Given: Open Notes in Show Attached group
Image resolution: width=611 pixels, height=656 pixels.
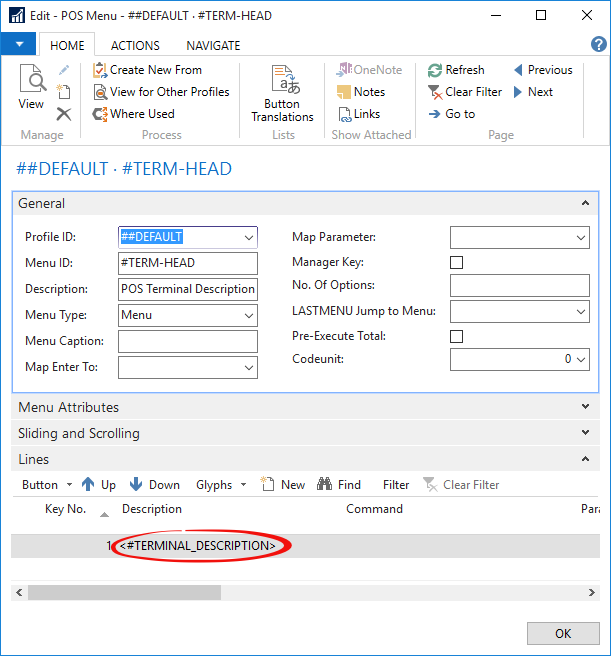Looking at the screenshot, I should pyautogui.click(x=347, y=92).
